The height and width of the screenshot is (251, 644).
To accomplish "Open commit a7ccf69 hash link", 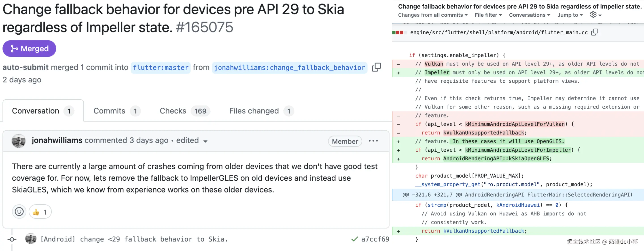I will tap(375, 239).
